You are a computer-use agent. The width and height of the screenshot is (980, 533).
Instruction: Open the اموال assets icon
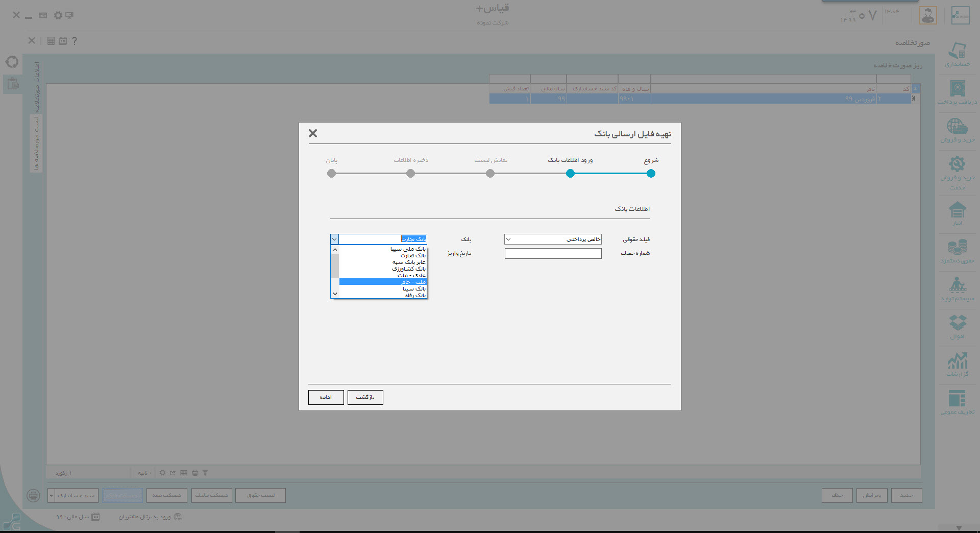coord(957,323)
